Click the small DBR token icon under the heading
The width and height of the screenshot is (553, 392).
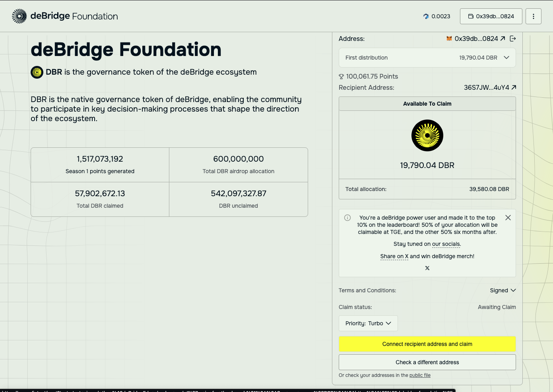[37, 72]
